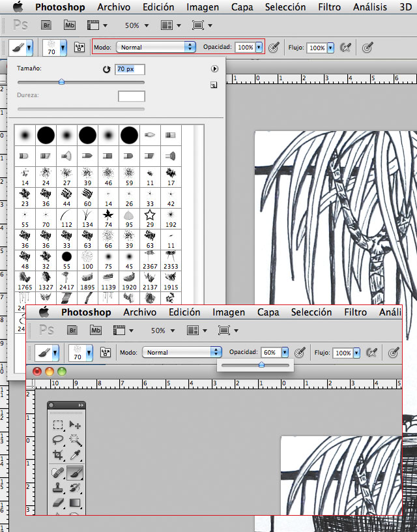Image resolution: width=417 pixels, height=532 pixels.
Task: Toggle the brush panel icon in main window
Action: pyautogui.click(x=79, y=48)
